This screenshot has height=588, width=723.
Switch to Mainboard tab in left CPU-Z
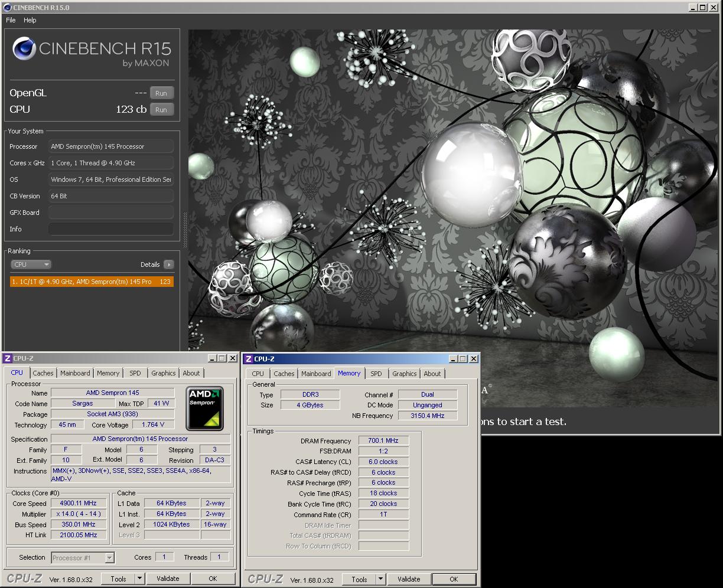[x=76, y=373]
